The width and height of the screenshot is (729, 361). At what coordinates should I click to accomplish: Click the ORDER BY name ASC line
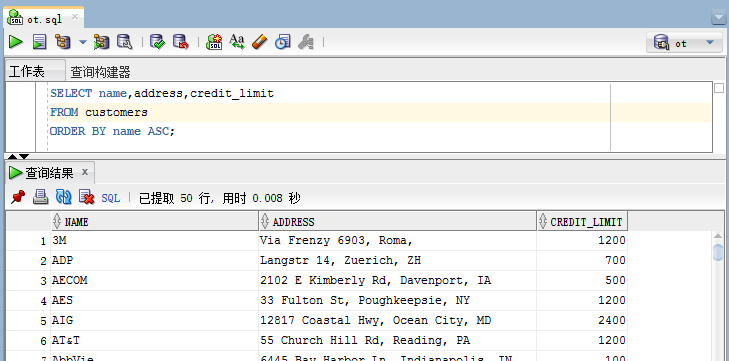coord(112,131)
